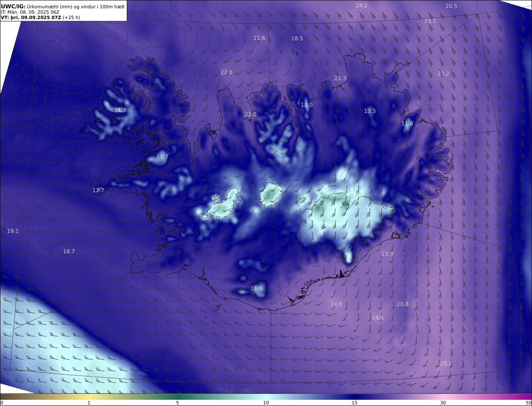Image resolution: width=532 pixels, height=406 pixels.
Task: Pick the 11.3 value over the Westfjords
Action: click(x=120, y=110)
